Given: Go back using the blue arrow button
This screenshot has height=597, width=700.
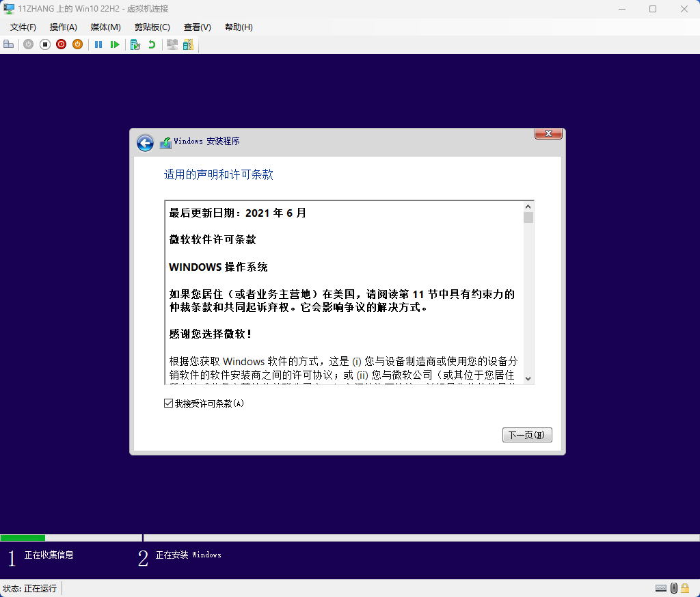Looking at the screenshot, I should pos(145,143).
